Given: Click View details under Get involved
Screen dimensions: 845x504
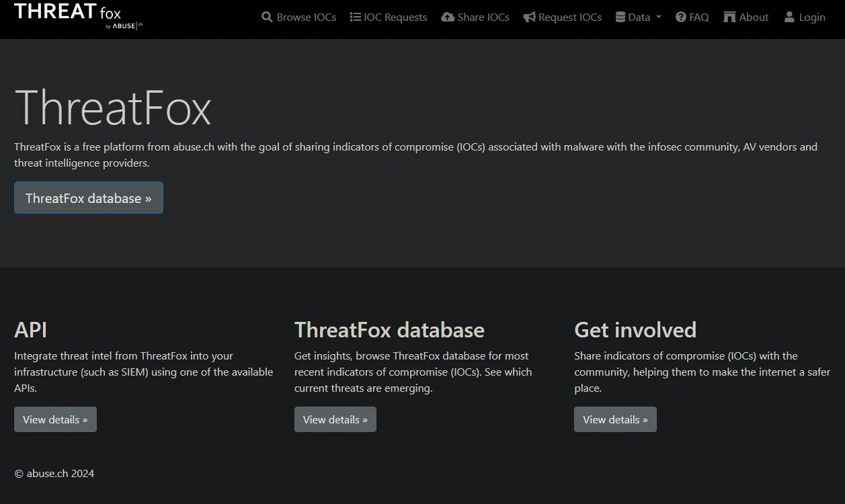Looking at the screenshot, I should click(615, 419).
